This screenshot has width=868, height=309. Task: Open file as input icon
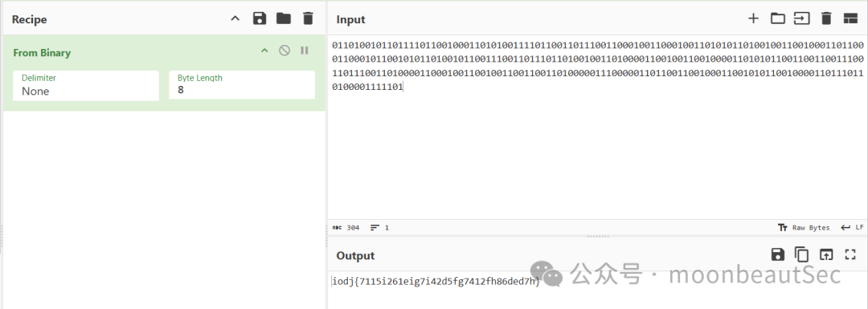[801, 18]
